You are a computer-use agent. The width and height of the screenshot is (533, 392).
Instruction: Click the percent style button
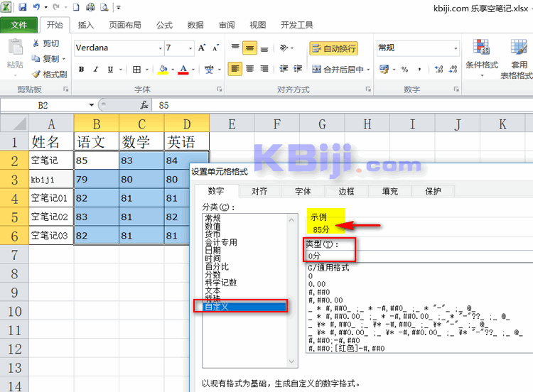click(404, 70)
